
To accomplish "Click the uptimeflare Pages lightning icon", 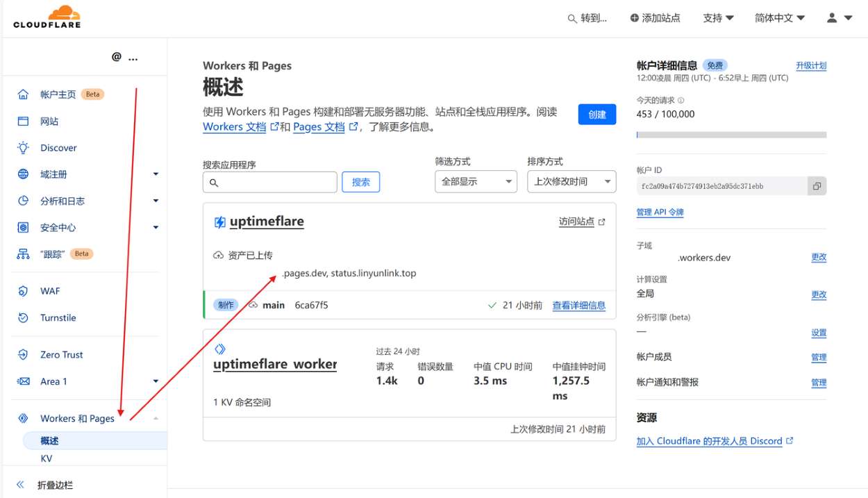I will point(219,222).
